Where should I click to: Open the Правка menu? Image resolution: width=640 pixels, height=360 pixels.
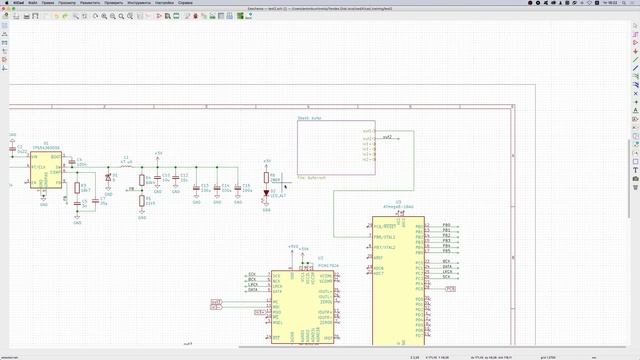48,2
